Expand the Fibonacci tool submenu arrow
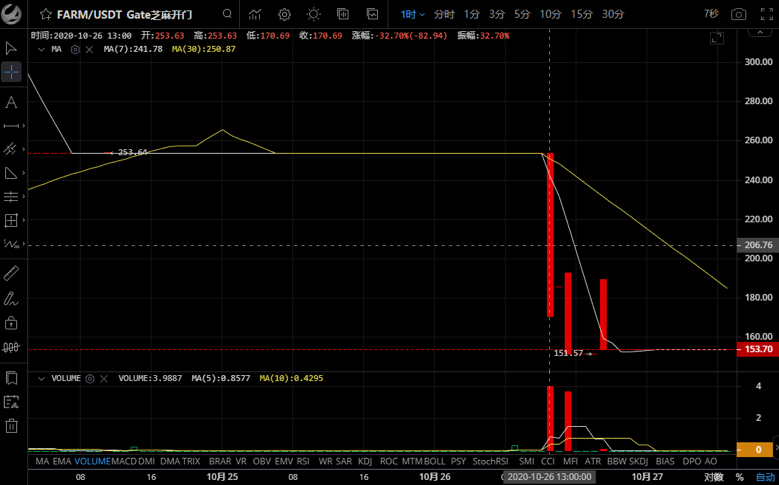 pyautogui.click(x=23, y=197)
